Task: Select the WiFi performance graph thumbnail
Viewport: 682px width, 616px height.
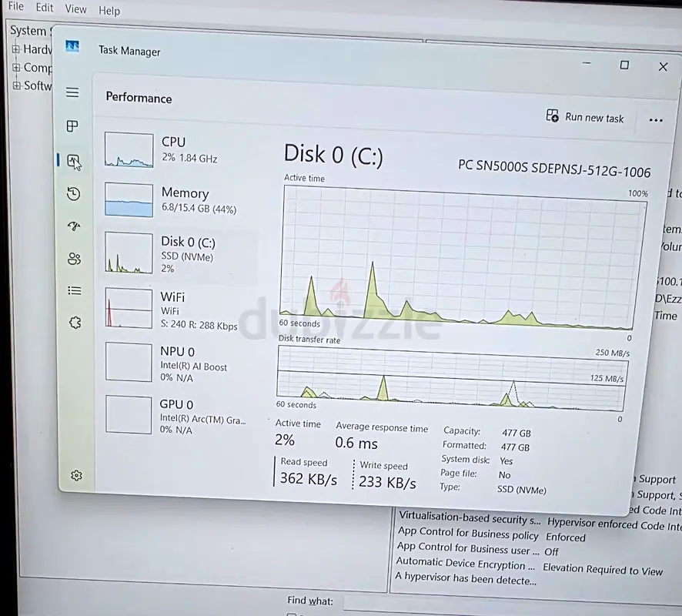Action: [129, 309]
